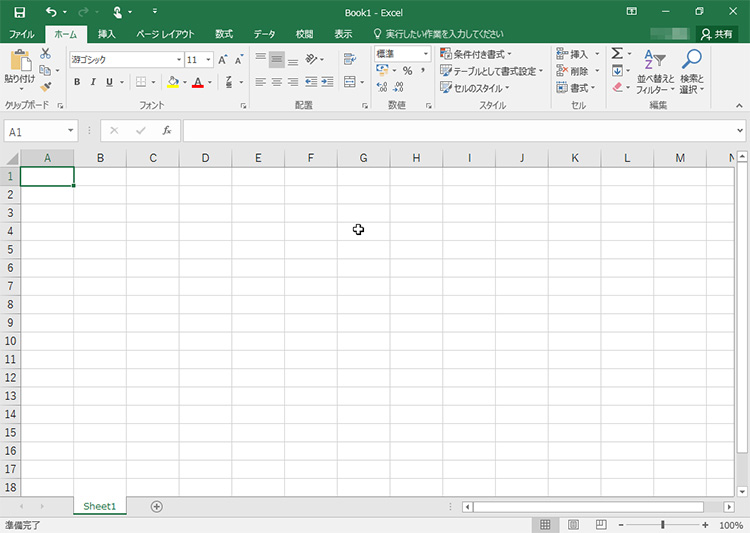750x533 pixels.
Task: Toggle Bold formatting
Action: point(77,82)
